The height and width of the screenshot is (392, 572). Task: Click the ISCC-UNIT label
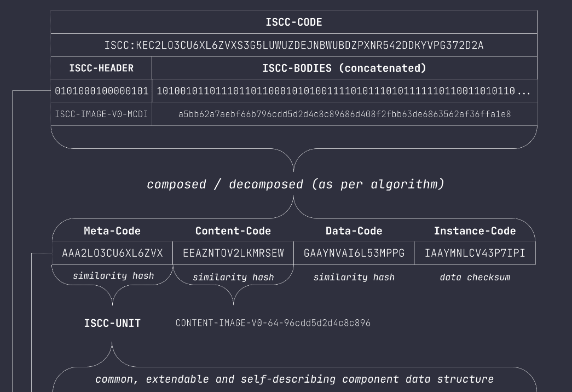tap(112, 324)
